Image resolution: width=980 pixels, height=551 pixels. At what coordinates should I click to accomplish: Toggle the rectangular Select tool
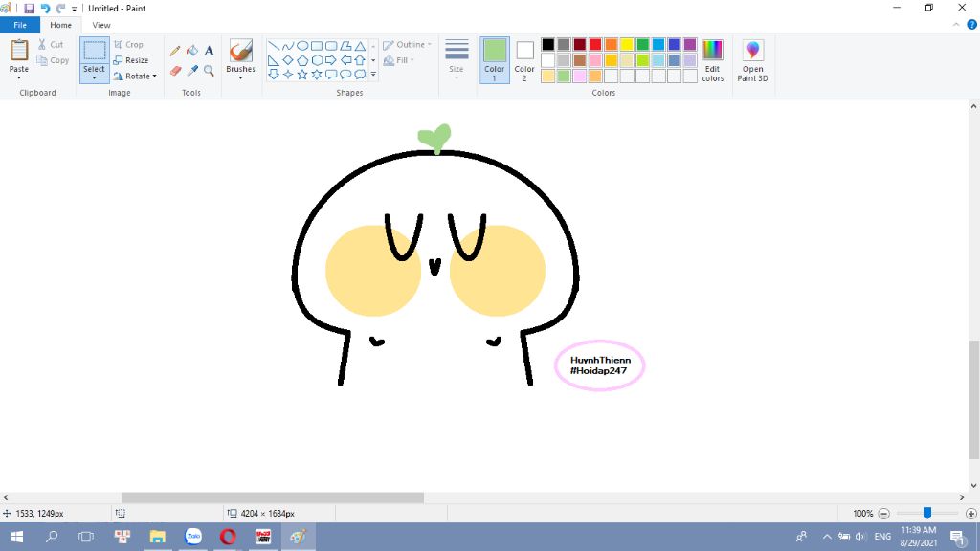pos(95,52)
